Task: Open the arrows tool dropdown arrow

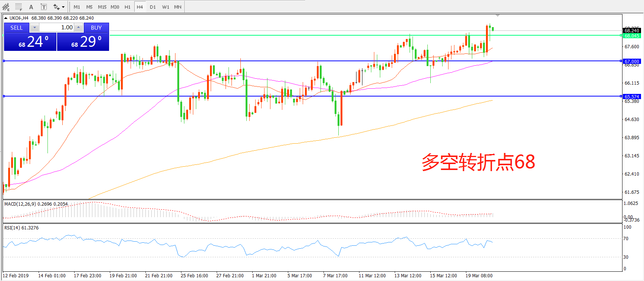Action: [x=63, y=7]
